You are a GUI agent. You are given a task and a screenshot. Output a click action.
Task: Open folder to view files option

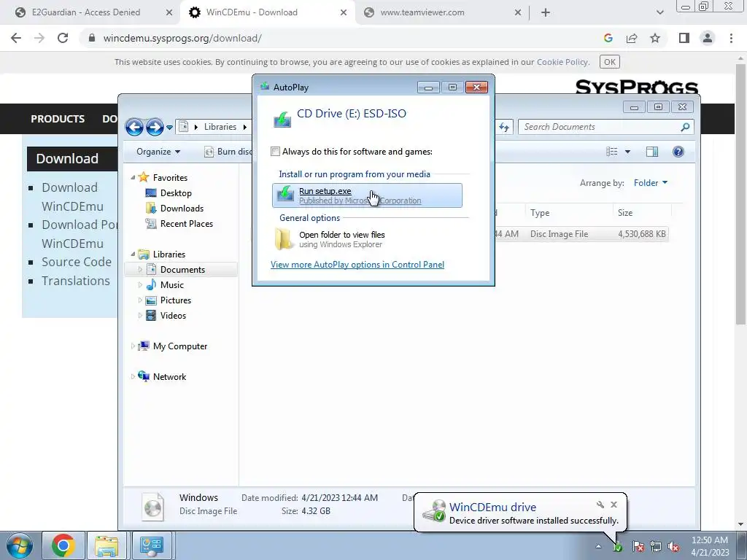pos(341,239)
